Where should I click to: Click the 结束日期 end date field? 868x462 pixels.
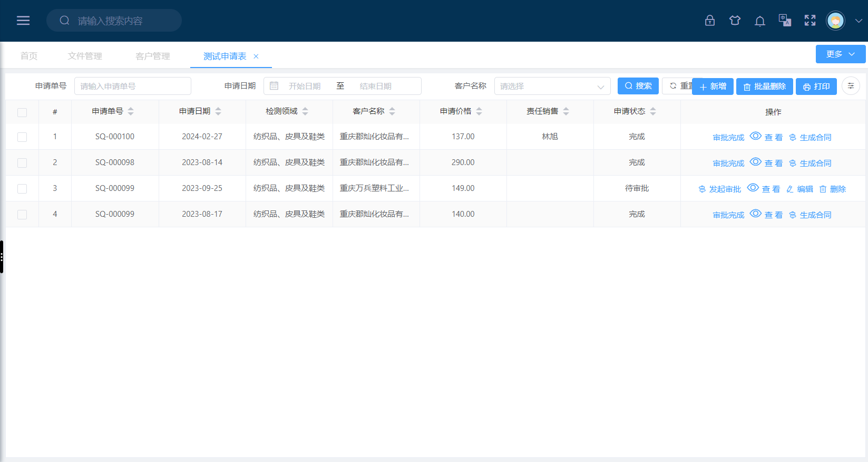[x=375, y=86]
